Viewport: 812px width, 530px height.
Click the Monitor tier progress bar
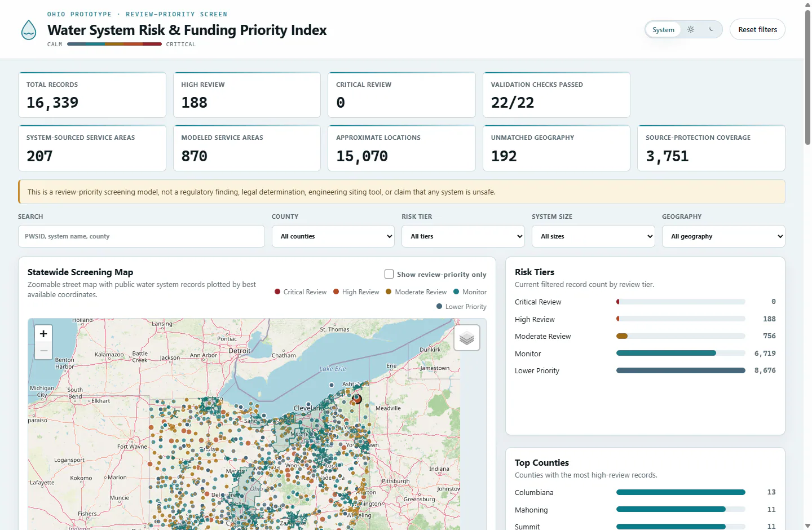681,354
